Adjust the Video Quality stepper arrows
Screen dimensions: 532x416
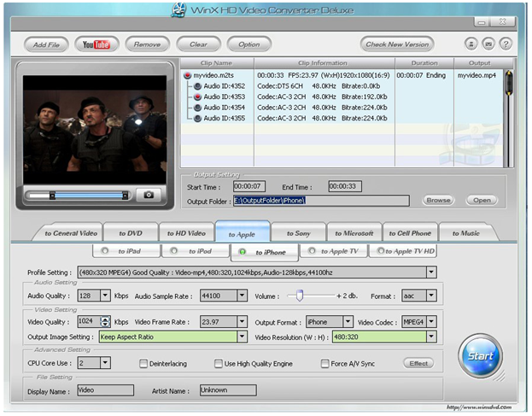pos(106,321)
